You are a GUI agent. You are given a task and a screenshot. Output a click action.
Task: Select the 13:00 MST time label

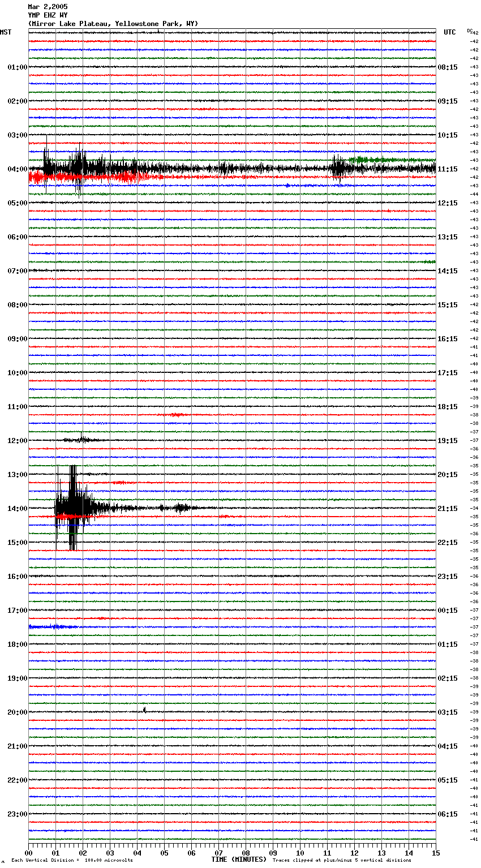(x=18, y=475)
